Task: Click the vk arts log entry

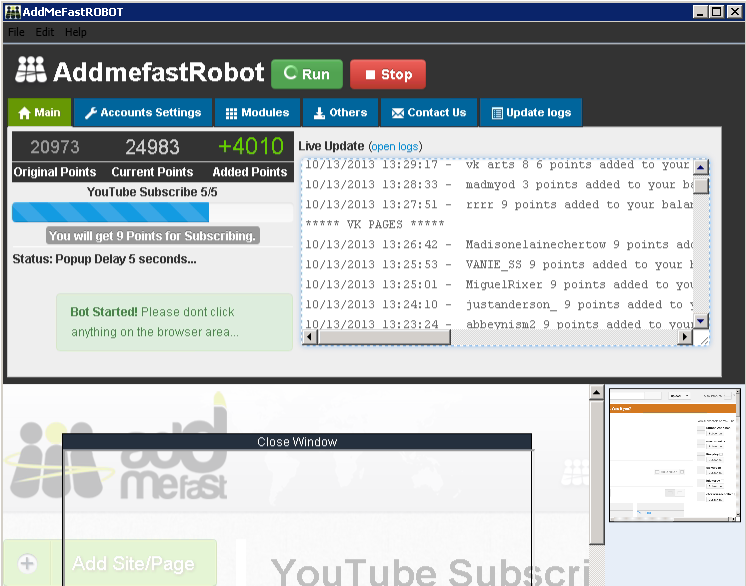Action: click(499, 165)
